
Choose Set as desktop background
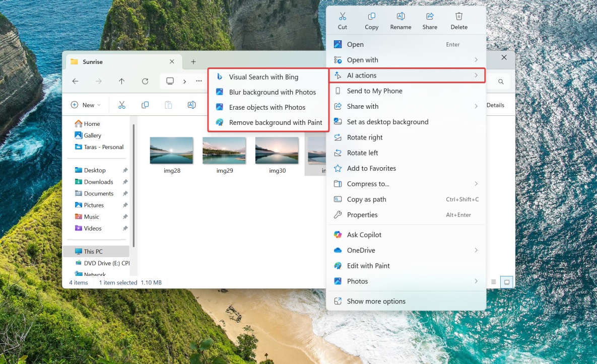406,122
